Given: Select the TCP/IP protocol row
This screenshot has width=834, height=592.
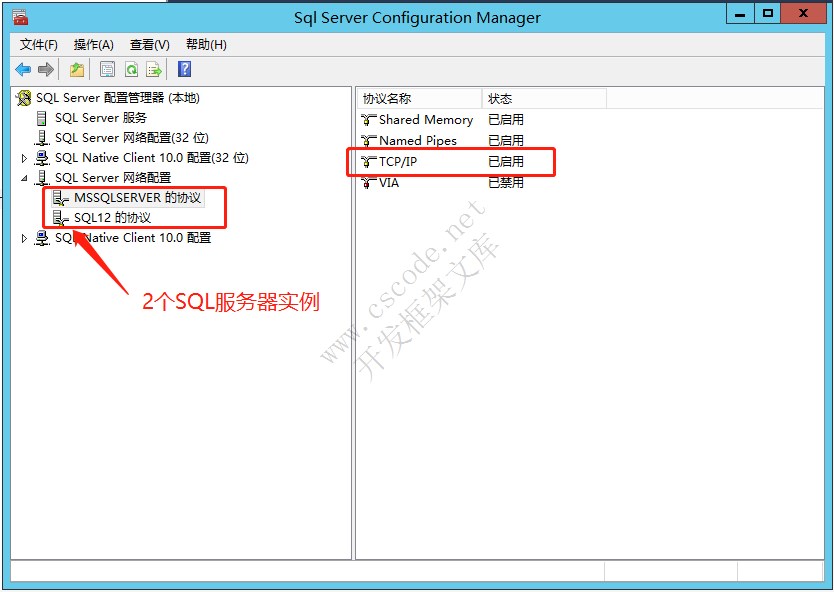Looking at the screenshot, I should 443,162.
